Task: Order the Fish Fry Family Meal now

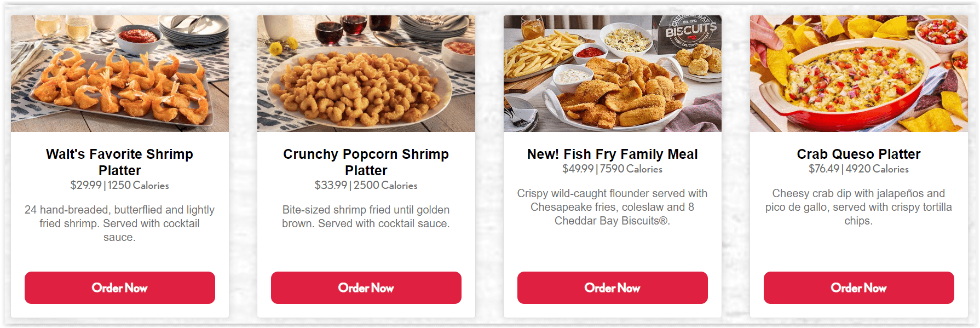Action: pos(612,287)
